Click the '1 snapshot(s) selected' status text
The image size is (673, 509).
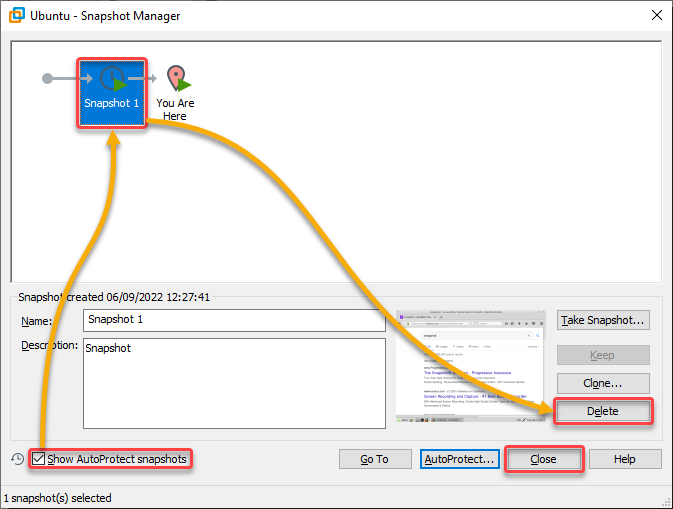(58, 498)
